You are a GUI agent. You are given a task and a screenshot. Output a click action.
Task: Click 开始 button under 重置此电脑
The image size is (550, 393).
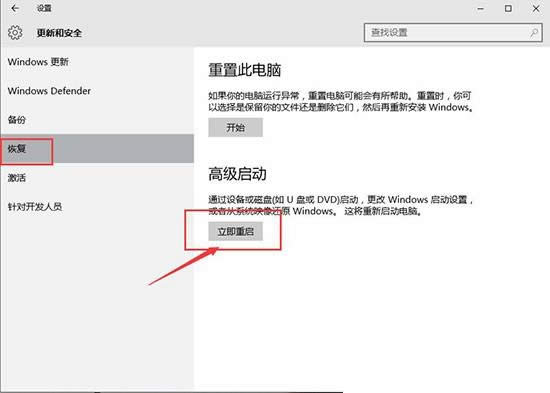pyautogui.click(x=235, y=127)
